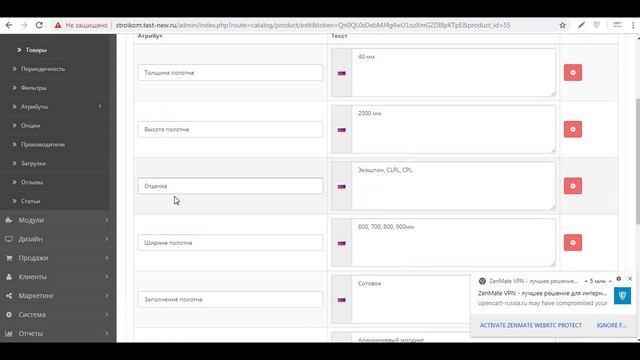Activate ZenMate WebRTC Protect
The height and width of the screenshot is (360, 640).
pos(531,325)
